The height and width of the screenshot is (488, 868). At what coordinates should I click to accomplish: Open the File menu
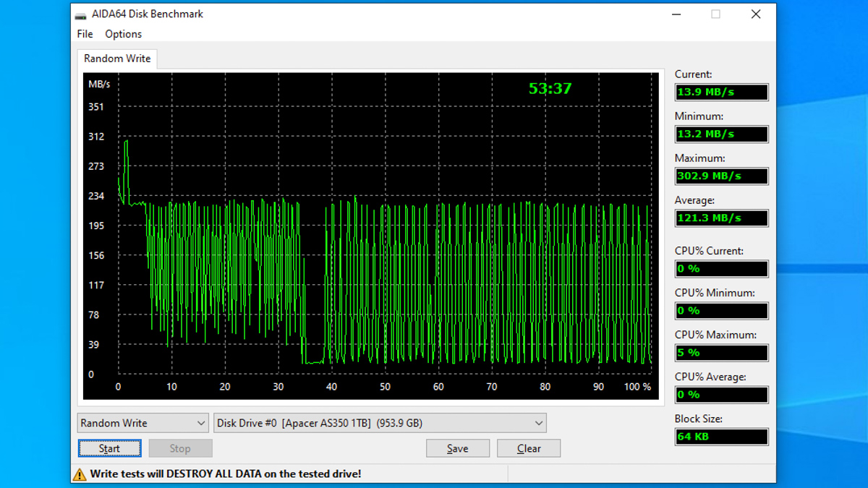[85, 34]
